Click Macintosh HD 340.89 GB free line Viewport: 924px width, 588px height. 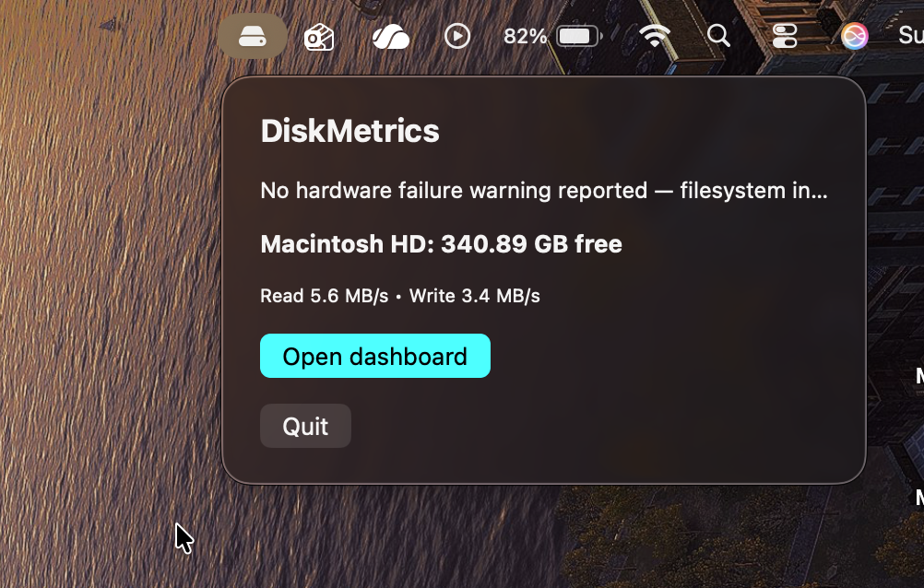pos(442,244)
